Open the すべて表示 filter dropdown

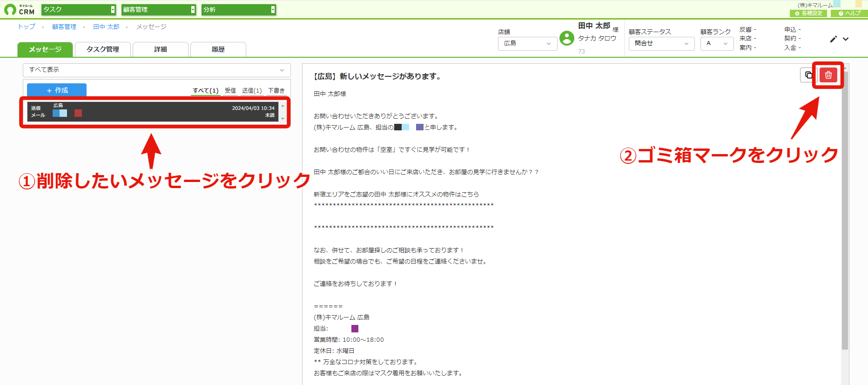point(157,70)
